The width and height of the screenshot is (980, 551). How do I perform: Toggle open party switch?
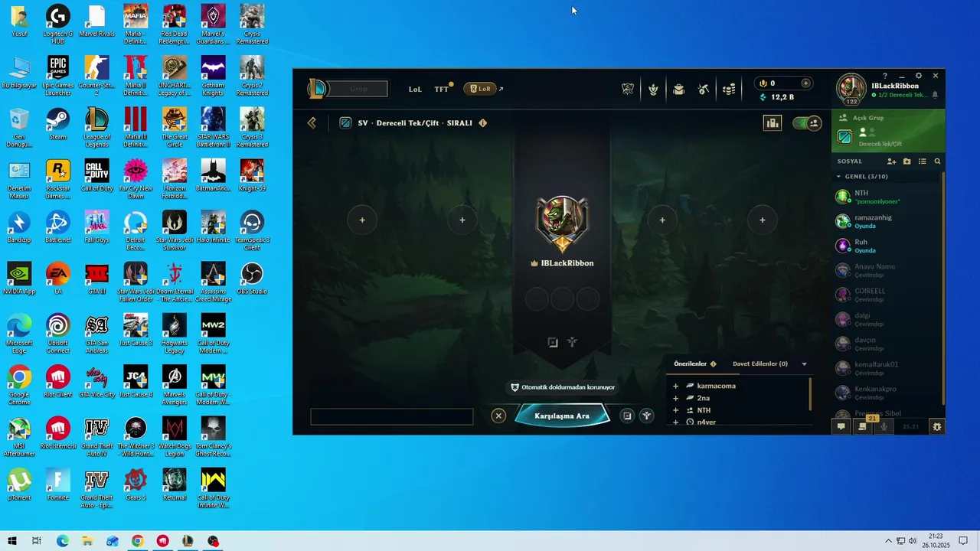806,122
